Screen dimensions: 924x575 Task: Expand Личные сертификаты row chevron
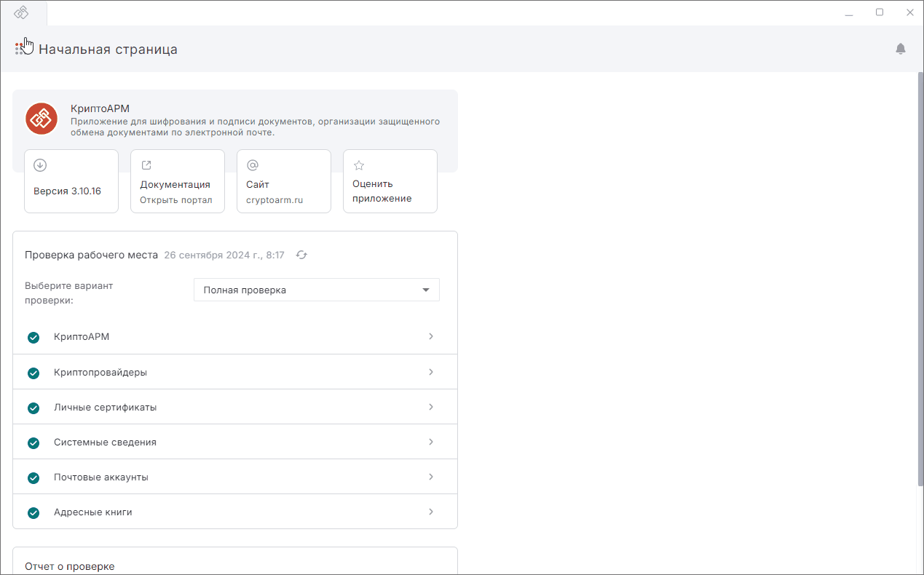[431, 407]
